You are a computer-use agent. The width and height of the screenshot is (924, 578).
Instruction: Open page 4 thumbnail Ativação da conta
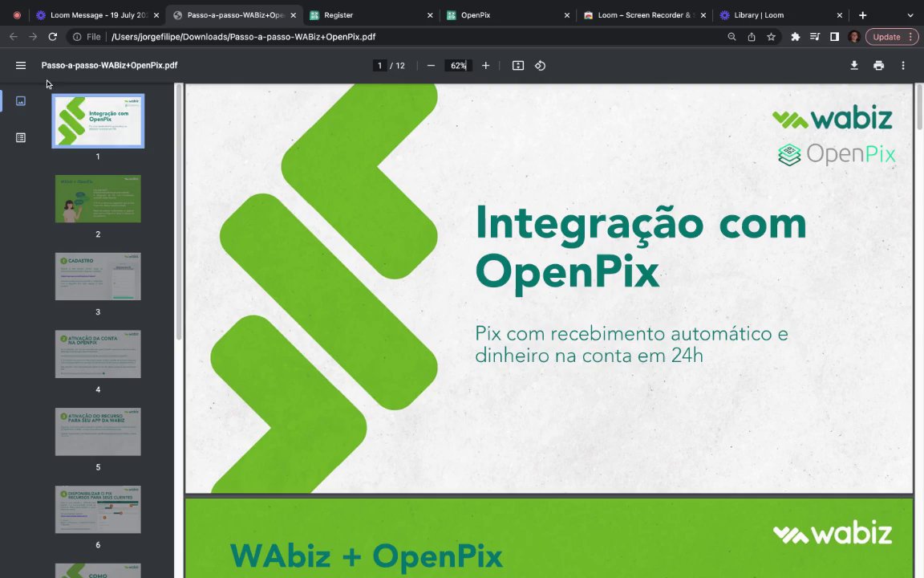[x=98, y=354]
